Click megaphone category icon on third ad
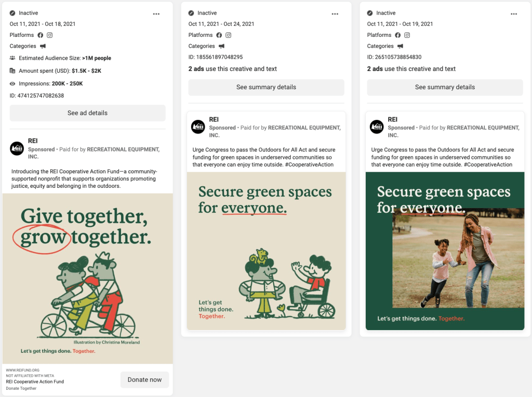 [401, 46]
